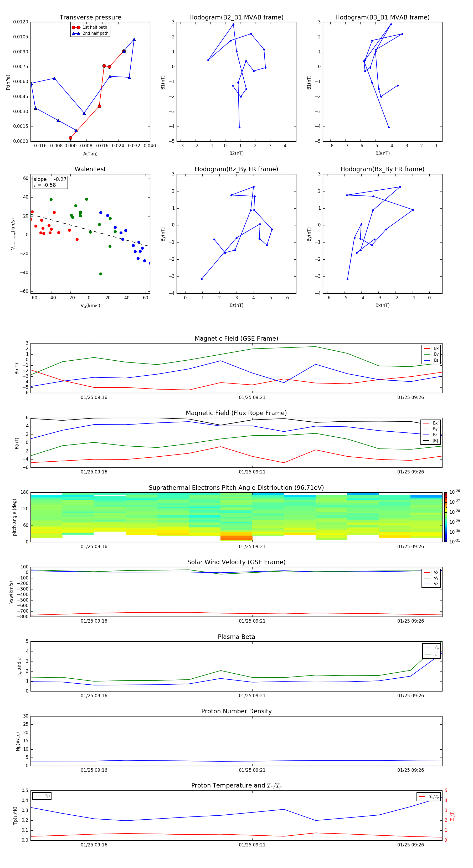The height and width of the screenshot is (868, 473).
Task: Click the Suprathermal Electrons Pitch Angle Distribution title
Action: [x=236, y=488]
